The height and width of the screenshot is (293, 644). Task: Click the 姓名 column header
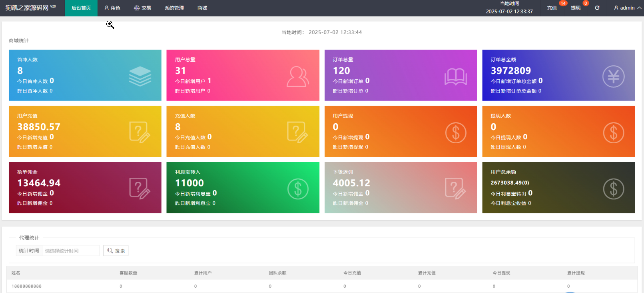(16, 273)
